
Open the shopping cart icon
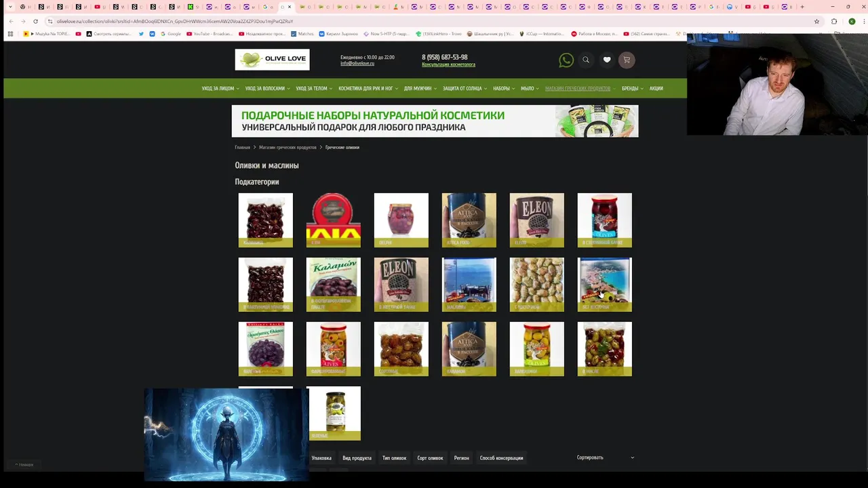(627, 60)
